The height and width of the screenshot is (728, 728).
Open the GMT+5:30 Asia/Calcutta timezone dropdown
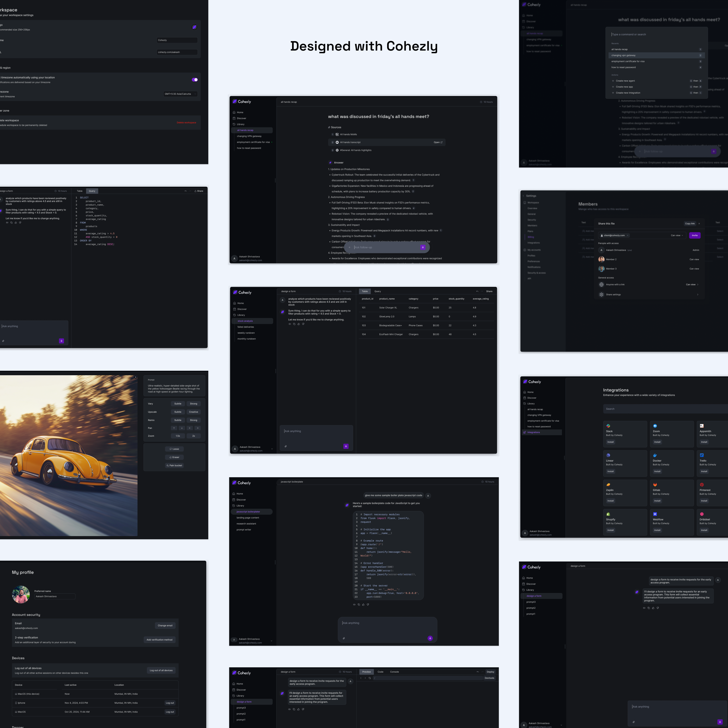(x=180, y=94)
